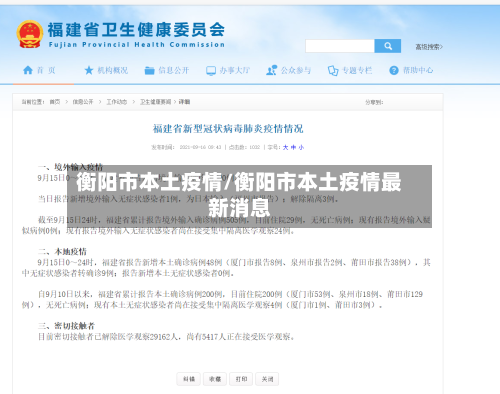Click the 关闭 button
Image resolution: width=500 pixels, height=394 pixels.
click(x=267, y=379)
